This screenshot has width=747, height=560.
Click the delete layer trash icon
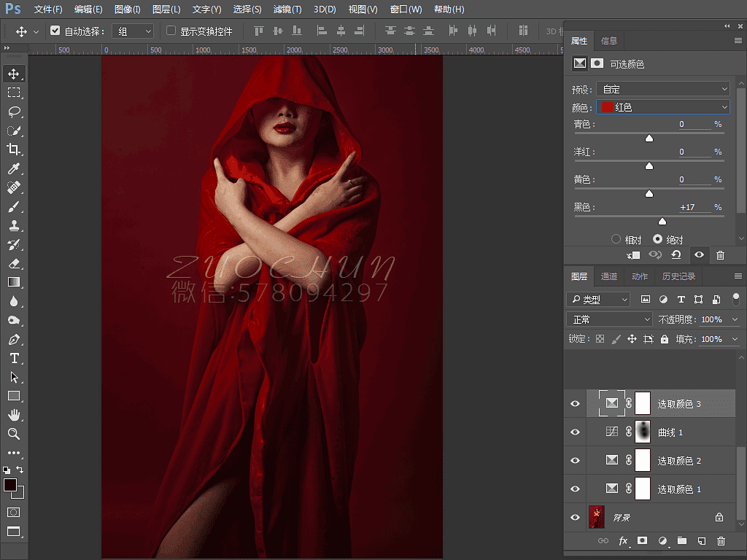click(721, 541)
